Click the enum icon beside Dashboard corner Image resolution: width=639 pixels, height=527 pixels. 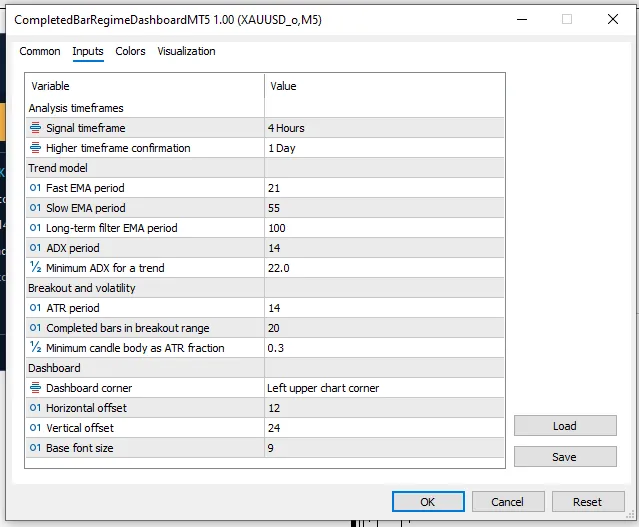[35, 388]
